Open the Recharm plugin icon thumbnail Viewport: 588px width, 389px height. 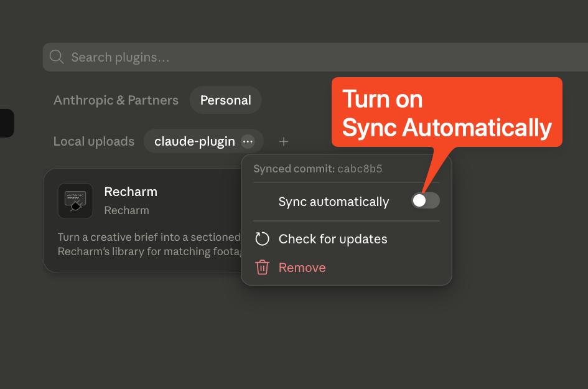pos(75,200)
